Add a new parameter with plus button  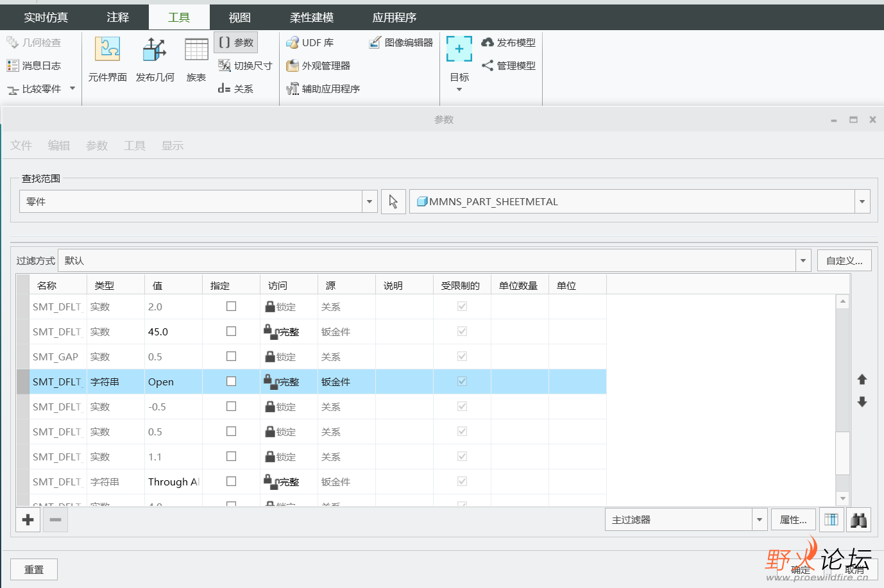(x=28, y=520)
